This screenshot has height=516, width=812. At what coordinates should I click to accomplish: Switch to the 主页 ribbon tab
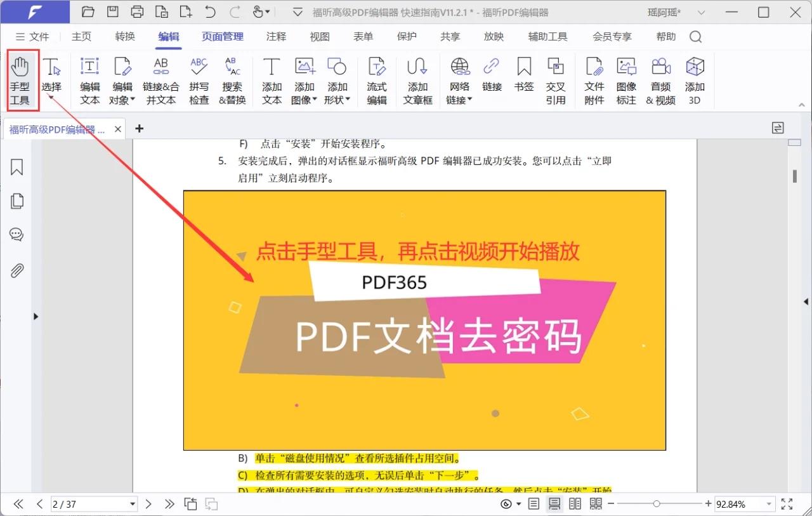tap(81, 37)
